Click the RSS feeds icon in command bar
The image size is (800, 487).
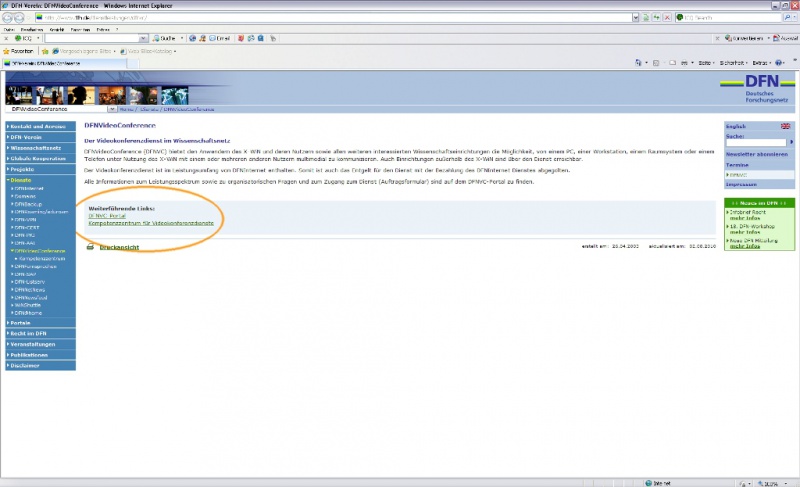656,63
